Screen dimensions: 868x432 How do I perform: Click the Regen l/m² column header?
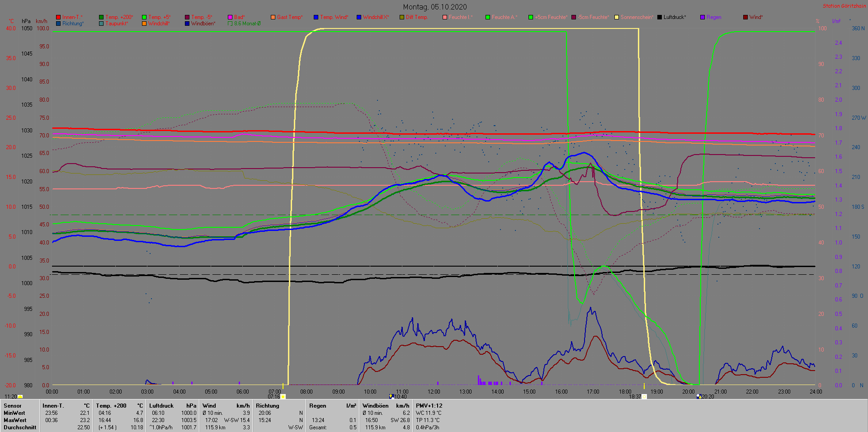tap(333, 406)
